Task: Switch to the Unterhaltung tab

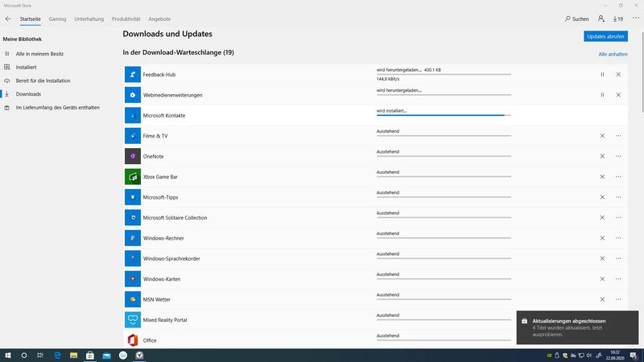Action: click(x=89, y=19)
